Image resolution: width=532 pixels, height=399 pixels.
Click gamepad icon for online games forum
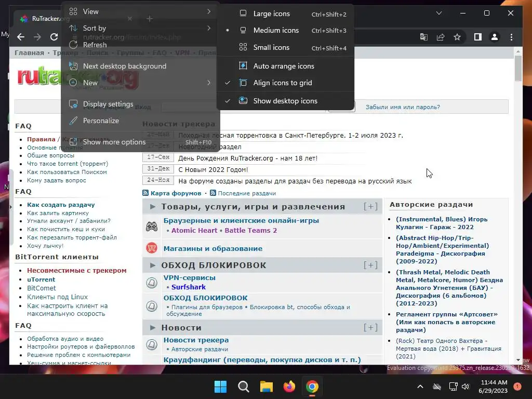[152, 227]
